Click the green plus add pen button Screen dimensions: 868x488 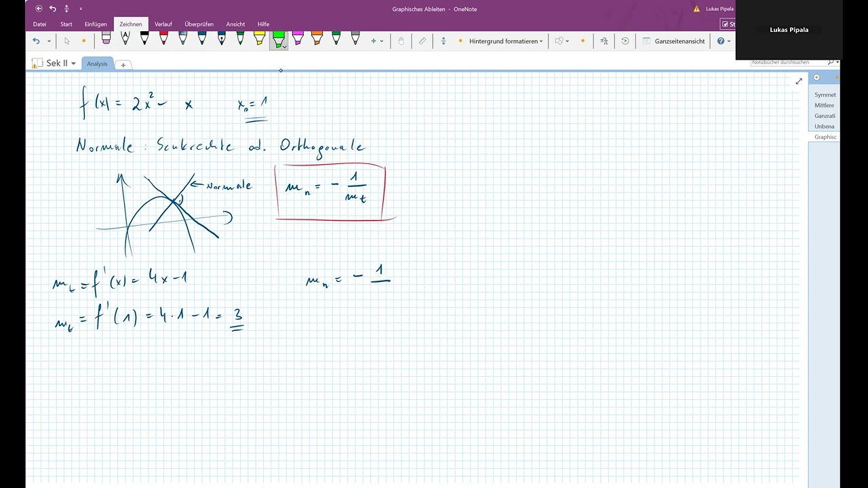(374, 41)
